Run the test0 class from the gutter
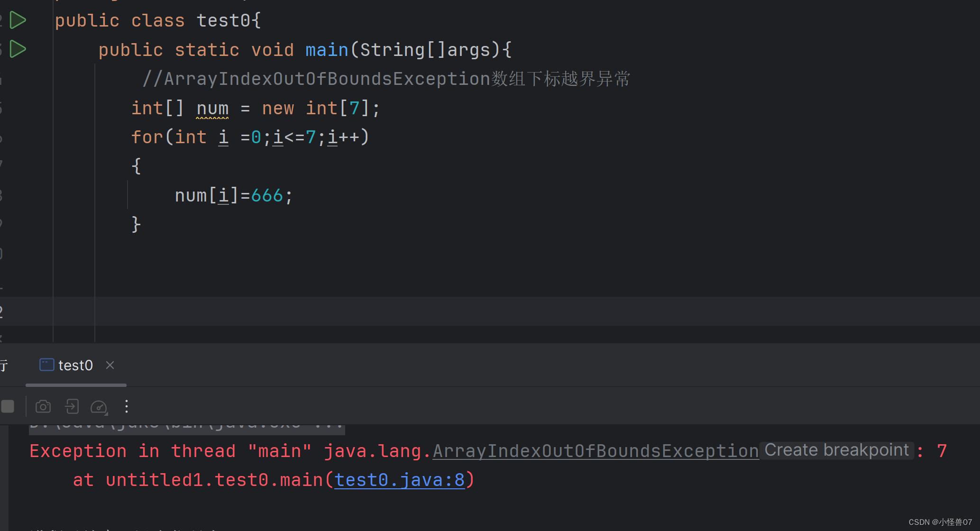Screen dimensions: 980x531 coord(18,20)
